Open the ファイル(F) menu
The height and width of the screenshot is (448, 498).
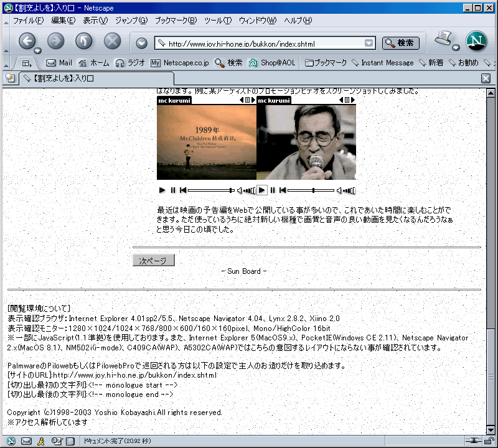coord(28,21)
